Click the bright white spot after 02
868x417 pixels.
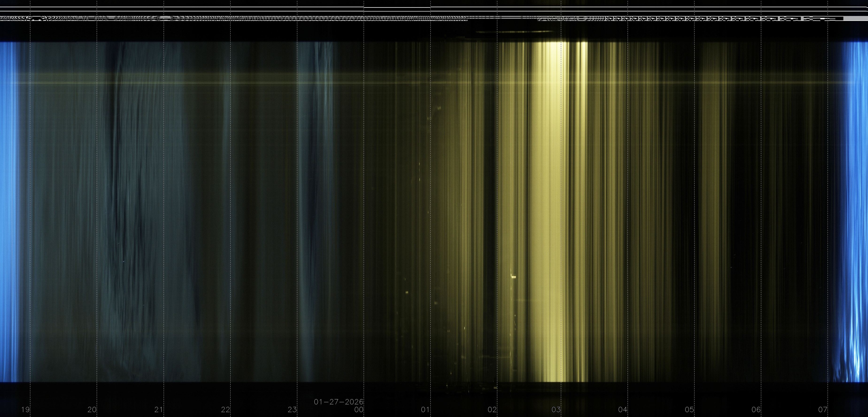[513, 277]
